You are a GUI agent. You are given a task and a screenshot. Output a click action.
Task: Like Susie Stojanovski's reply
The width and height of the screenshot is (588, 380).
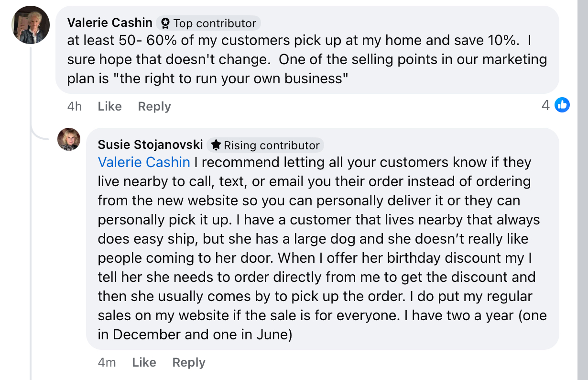click(x=144, y=362)
